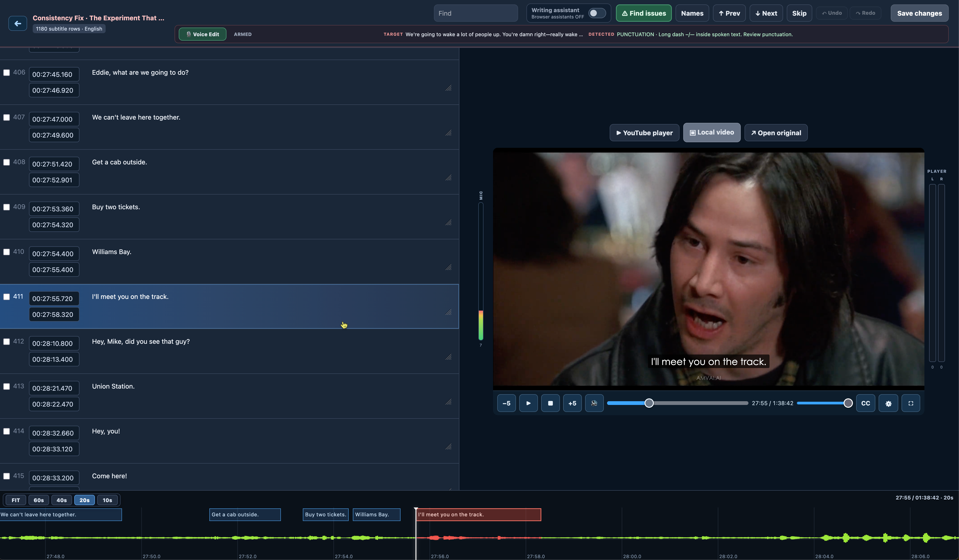
Task: Select 'Get a cab outside.' timeline clip
Action: pos(245,515)
